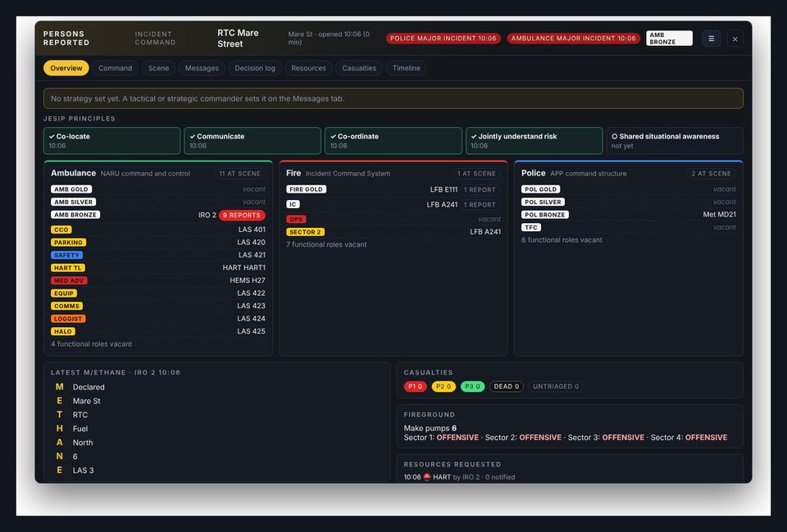Image resolution: width=787 pixels, height=532 pixels.
Task: Go to the Messages tab
Action: point(202,68)
